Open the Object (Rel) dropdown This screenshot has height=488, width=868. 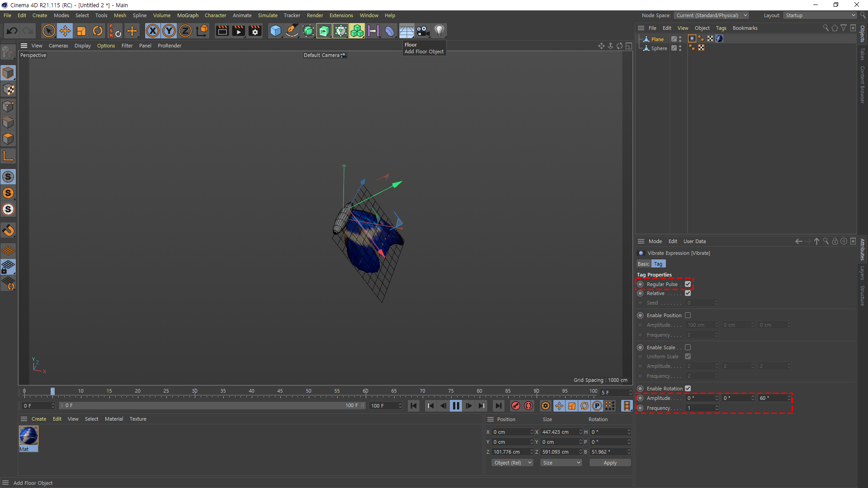coord(512,463)
